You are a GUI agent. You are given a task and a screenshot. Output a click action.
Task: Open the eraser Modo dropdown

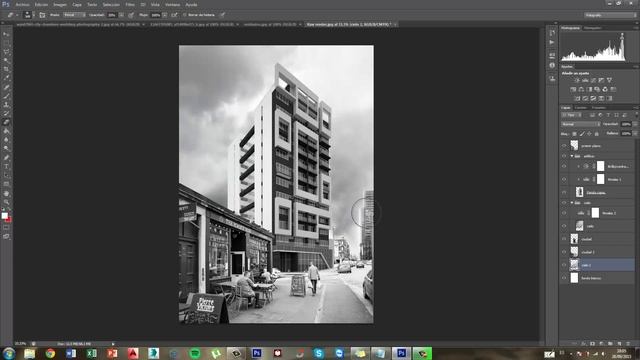(74, 15)
